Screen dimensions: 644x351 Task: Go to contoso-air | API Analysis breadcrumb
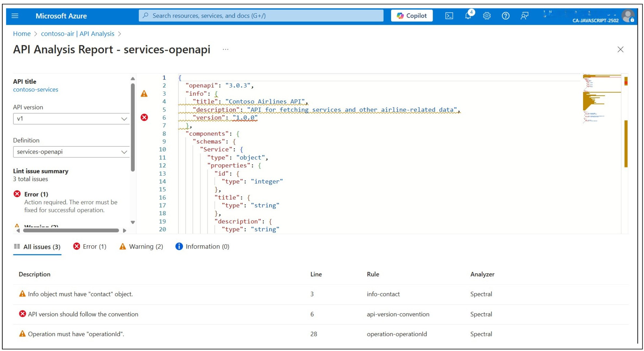[77, 34]
